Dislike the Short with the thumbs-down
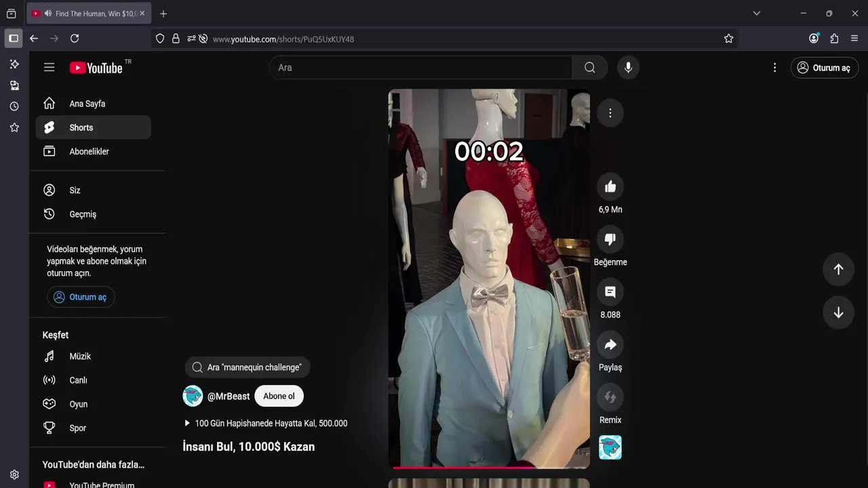This screenshot has width=868, height=488. pos(610,239)
